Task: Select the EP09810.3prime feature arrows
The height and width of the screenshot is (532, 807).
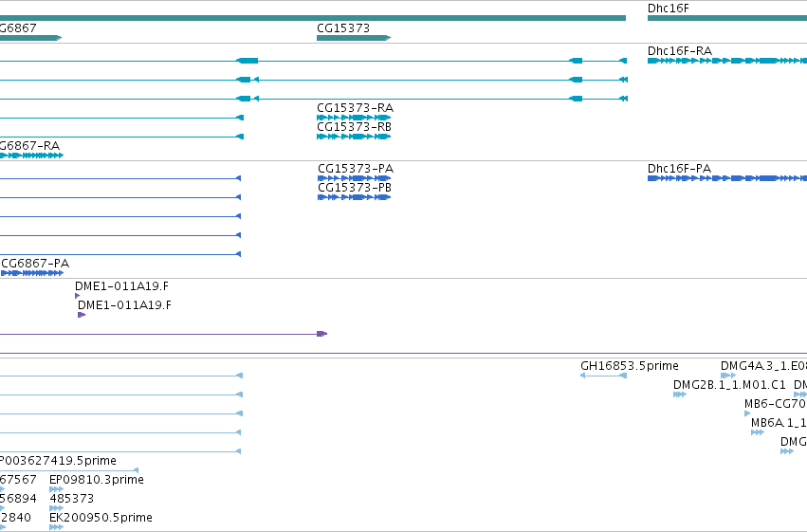Action: tap(56, 489)
